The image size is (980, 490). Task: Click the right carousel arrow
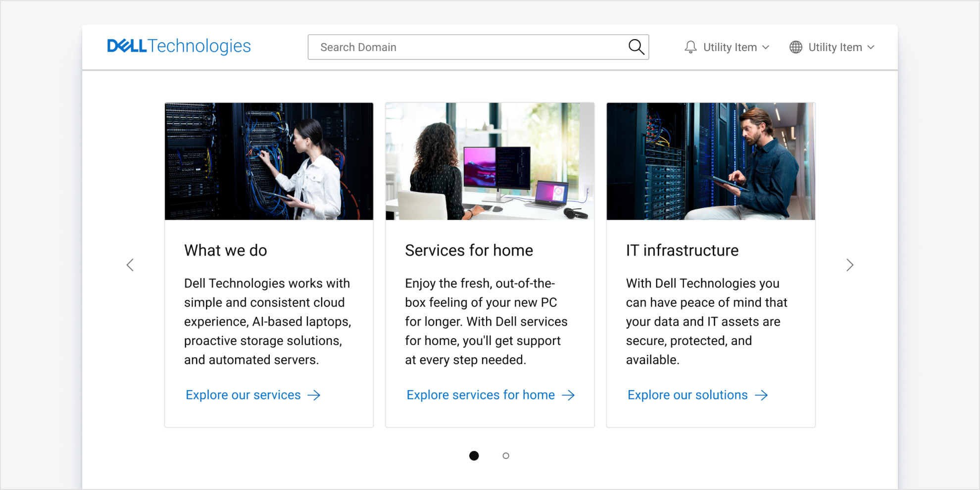(x=850, y=265)
